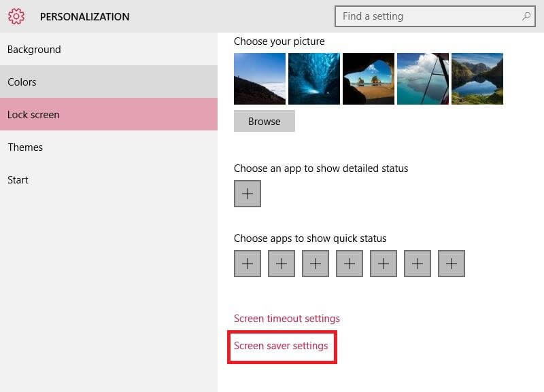Image resolution: width=544 pixels, height=392 pixels.
Task: Choose the mountain slope above clouds picture
Action: [x=260, y=79]
